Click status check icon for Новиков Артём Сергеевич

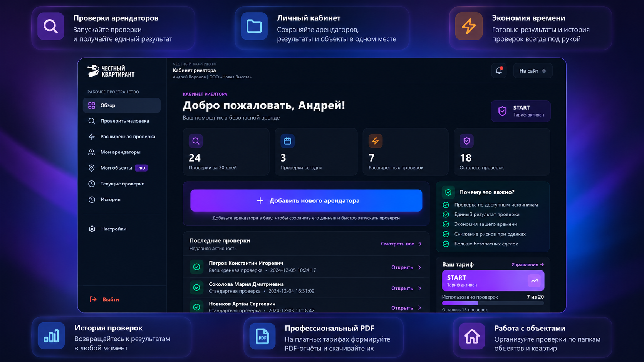196,307
